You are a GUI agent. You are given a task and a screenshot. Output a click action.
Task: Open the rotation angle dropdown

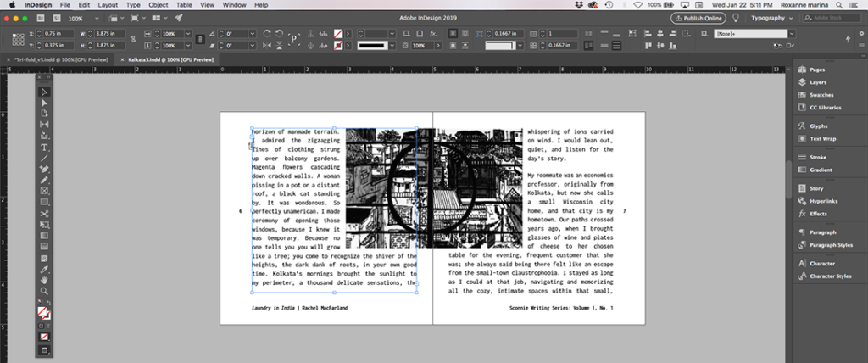point(253,34)
